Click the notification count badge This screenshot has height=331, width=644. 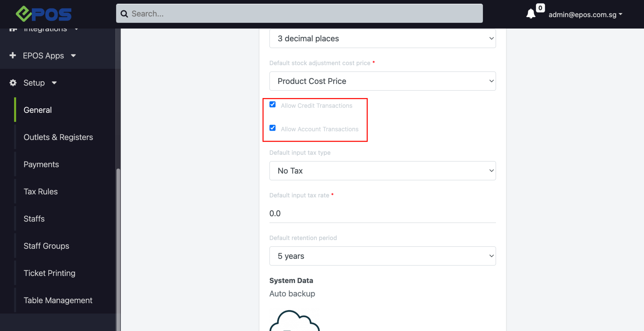(540, 8)
